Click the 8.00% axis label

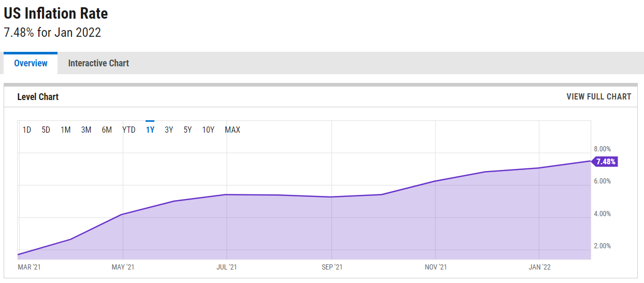pos(602,149)
